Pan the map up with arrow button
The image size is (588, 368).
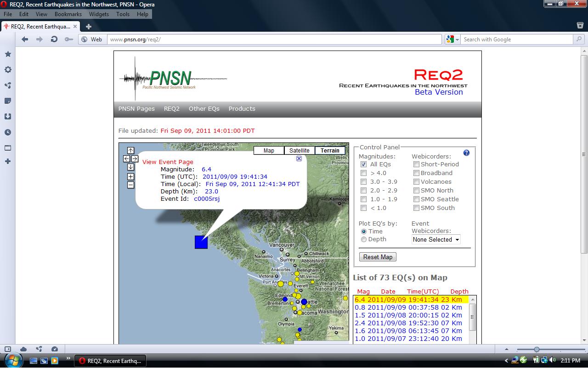130,150
